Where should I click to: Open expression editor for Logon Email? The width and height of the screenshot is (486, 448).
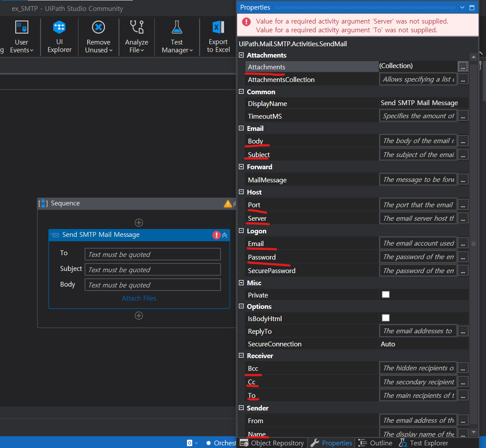463,243
